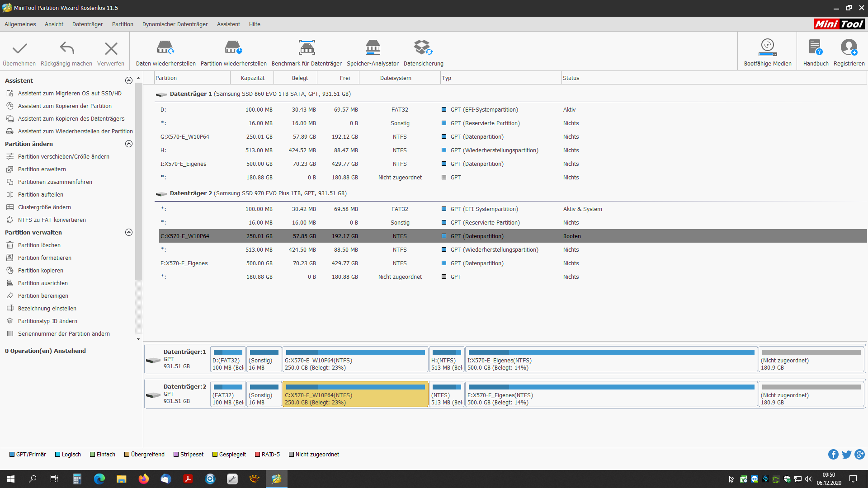Click the GPT/Primär legend color swatch
Screen dimensions: 868x488
click(x=12, y=455)
